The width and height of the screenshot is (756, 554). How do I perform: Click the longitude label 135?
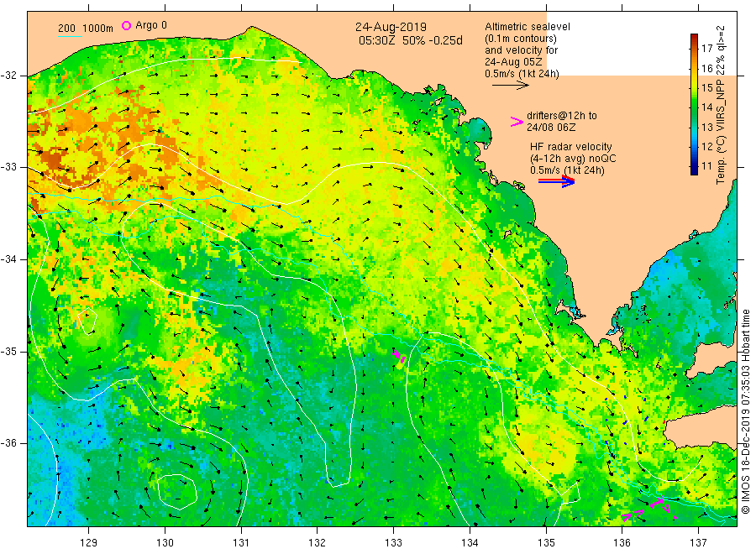coord(546,543)
